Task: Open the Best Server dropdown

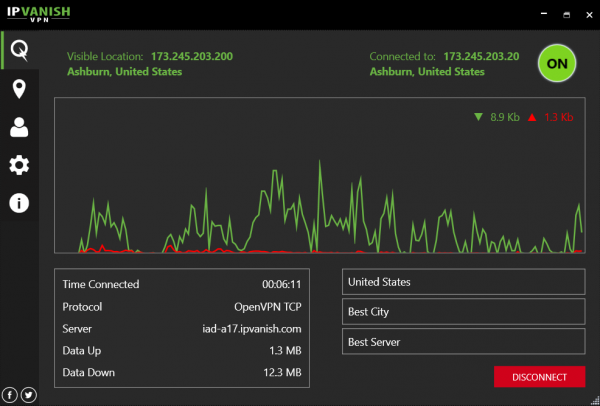Action: (463, 342)
